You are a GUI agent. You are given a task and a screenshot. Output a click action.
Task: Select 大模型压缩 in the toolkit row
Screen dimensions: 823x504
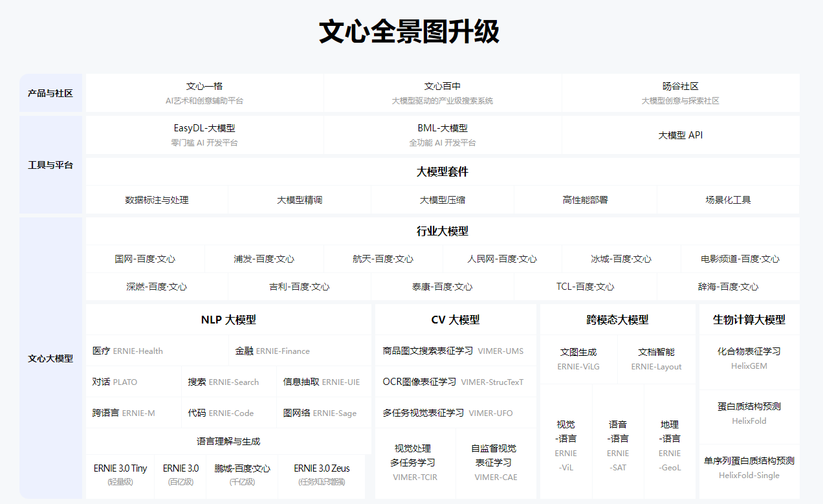443,200
